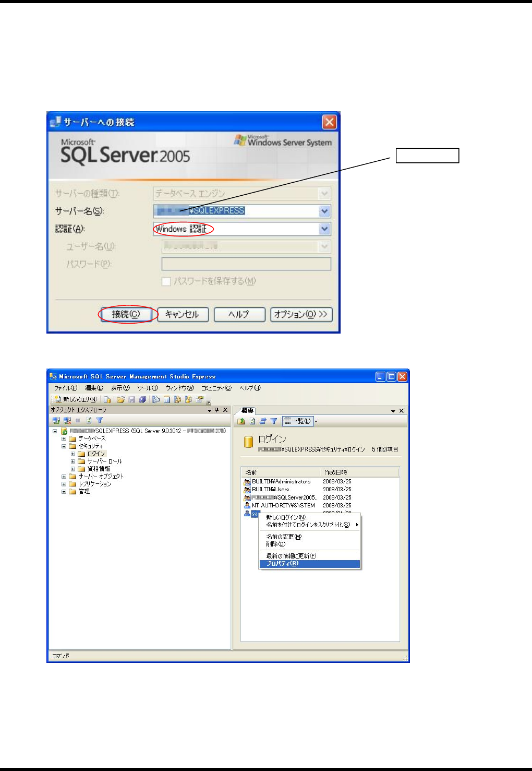
Task: Click the Refresh icon in Object Explorer toolbar
Action: click(89, 420)
